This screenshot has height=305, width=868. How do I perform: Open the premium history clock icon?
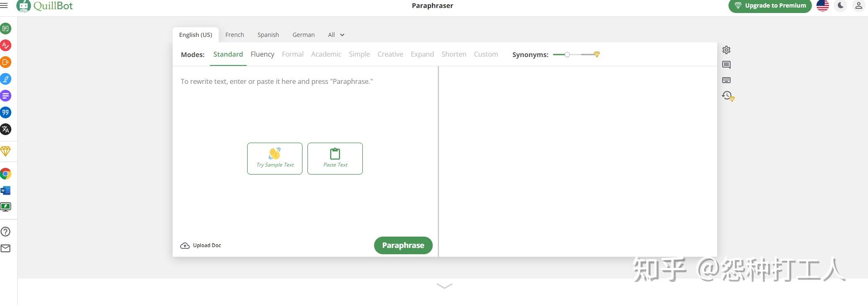pyautogui.click(x=728, y=96)
